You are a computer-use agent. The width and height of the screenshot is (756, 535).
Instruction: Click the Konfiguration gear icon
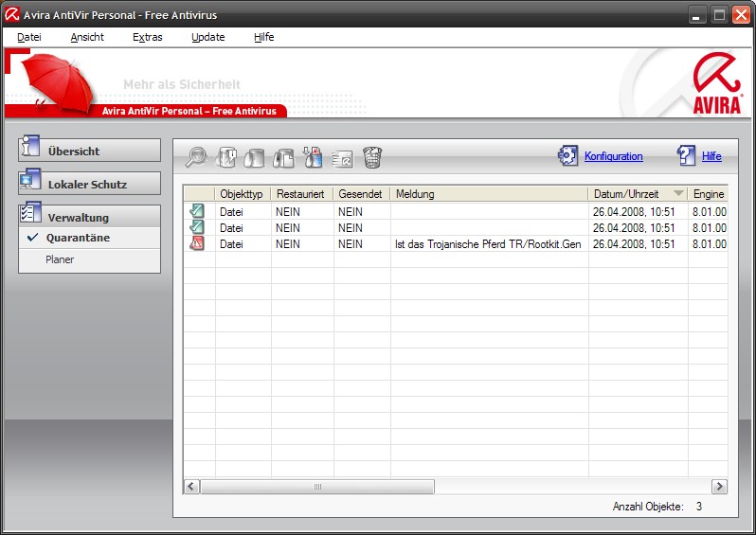(x=568, y=155)
